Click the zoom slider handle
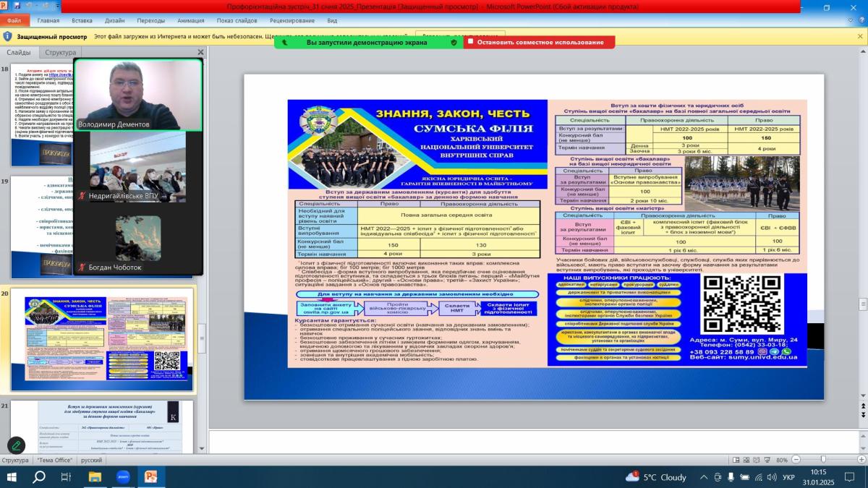 pyautogui.click(x=823, y=460)
